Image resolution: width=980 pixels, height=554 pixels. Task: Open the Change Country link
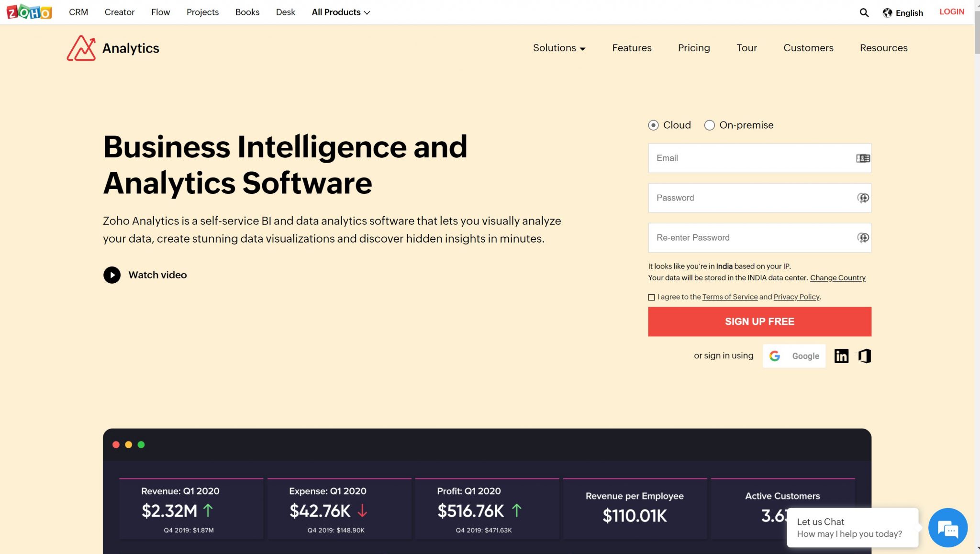837,278
